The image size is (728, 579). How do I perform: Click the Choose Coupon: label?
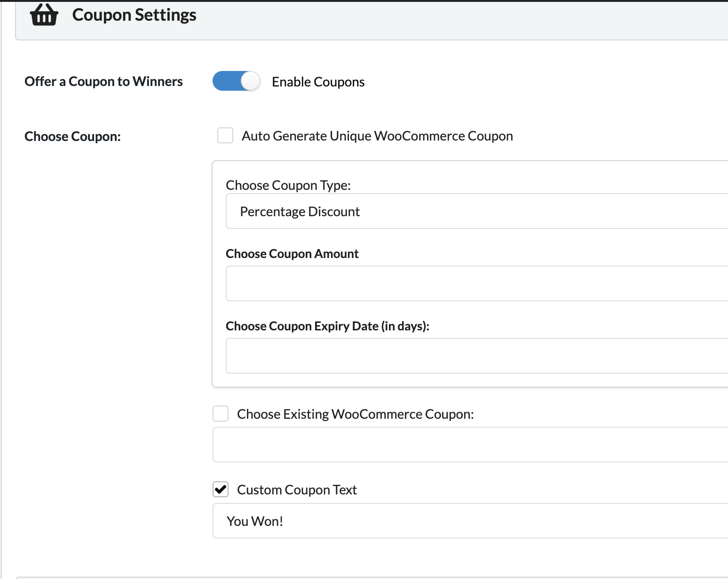[x=73, y=136]
